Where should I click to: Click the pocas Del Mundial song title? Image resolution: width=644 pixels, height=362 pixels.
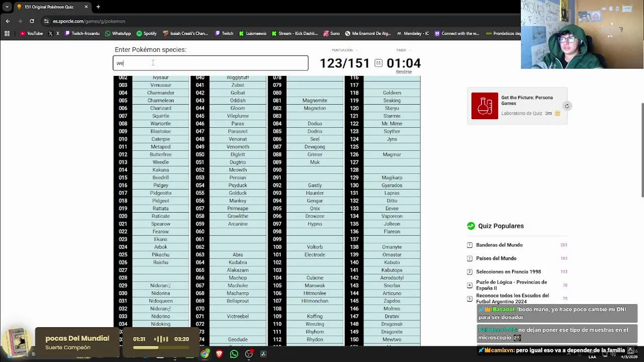(x=77, y=338)
